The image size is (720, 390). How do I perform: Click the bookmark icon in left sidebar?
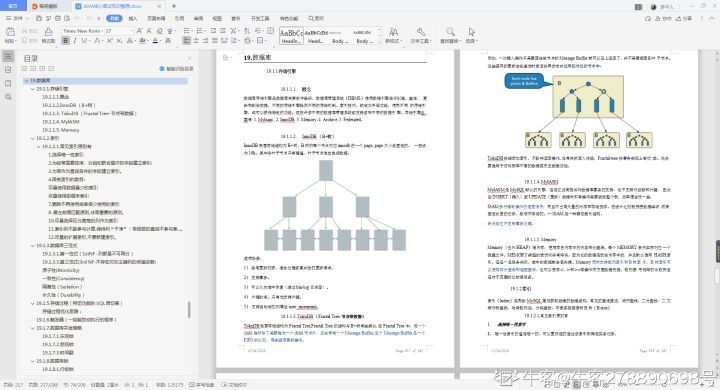coord(8,83)
